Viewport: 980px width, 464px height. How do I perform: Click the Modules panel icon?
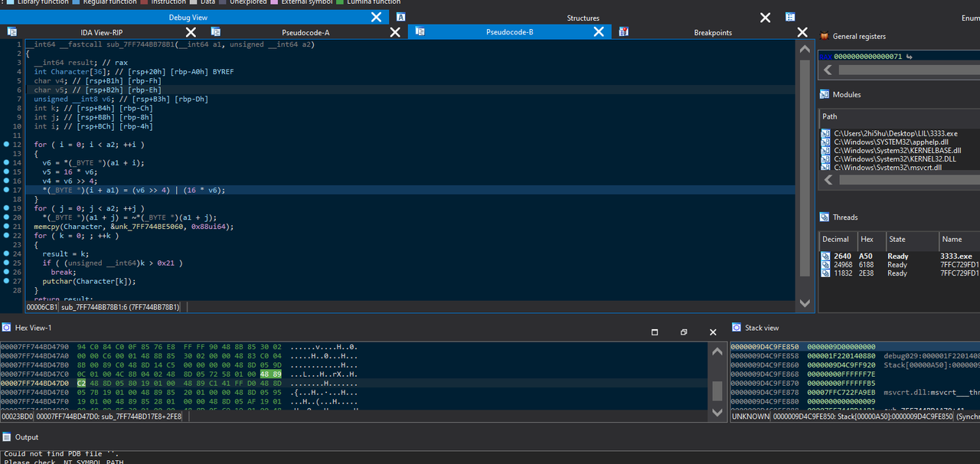click(x=825, y=94)
